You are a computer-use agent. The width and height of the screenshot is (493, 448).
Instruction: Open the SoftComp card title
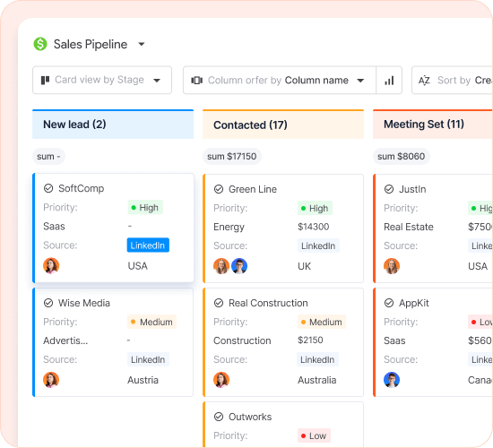click(81, 188)
